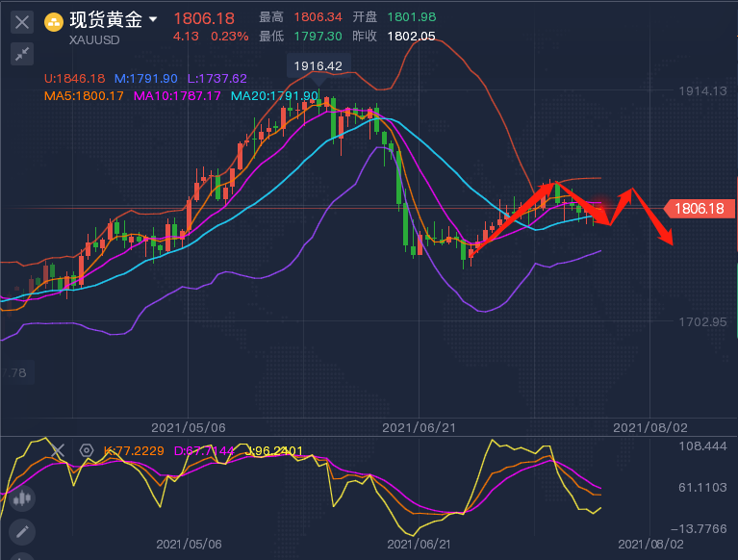Screen dimensions: 738x560
Task: Select the pencil drawing tool
Action: pos(21,530)
